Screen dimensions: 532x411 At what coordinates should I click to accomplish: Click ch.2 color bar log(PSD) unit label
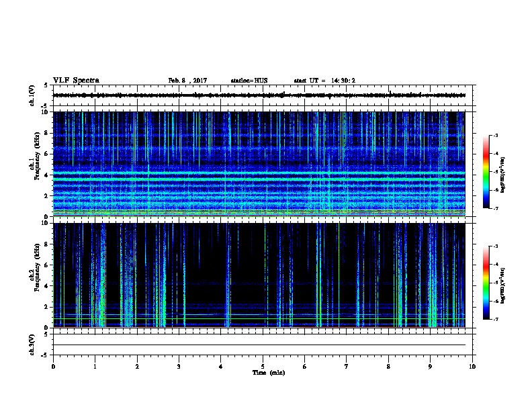tap(502, 286)
